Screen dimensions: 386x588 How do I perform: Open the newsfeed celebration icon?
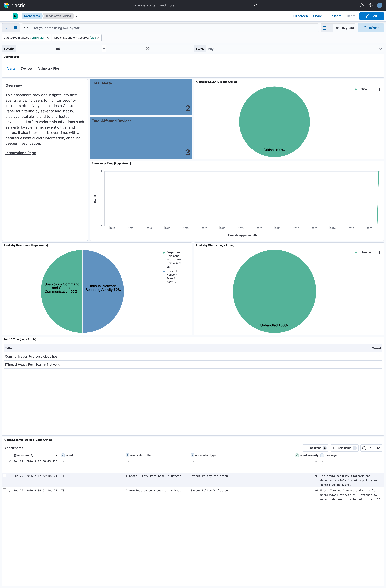click(370, 5)
